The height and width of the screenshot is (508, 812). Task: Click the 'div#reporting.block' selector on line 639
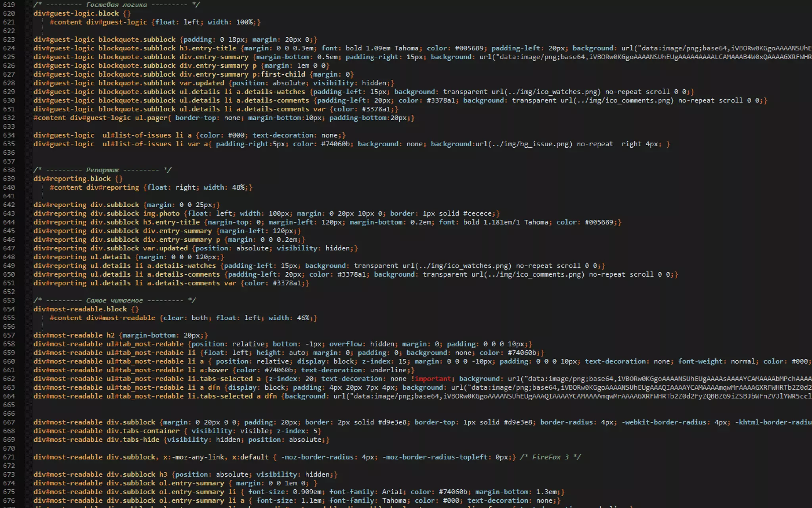[72, 179]
